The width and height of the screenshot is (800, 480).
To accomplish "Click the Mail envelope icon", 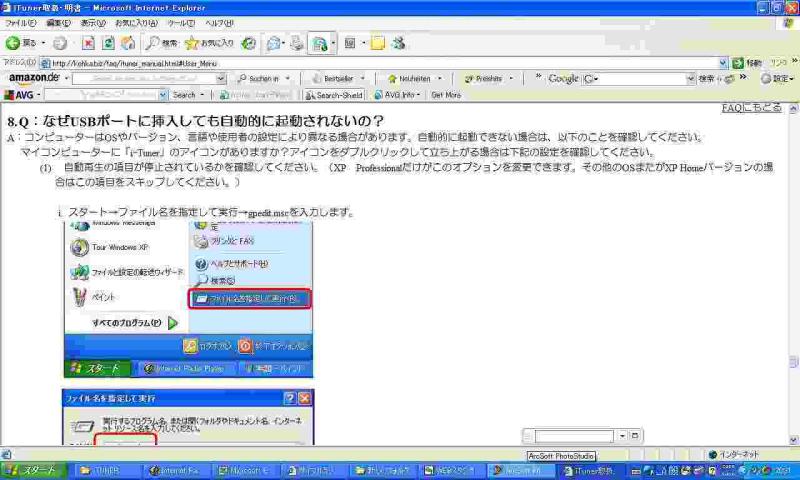I will tap(273, 44).
